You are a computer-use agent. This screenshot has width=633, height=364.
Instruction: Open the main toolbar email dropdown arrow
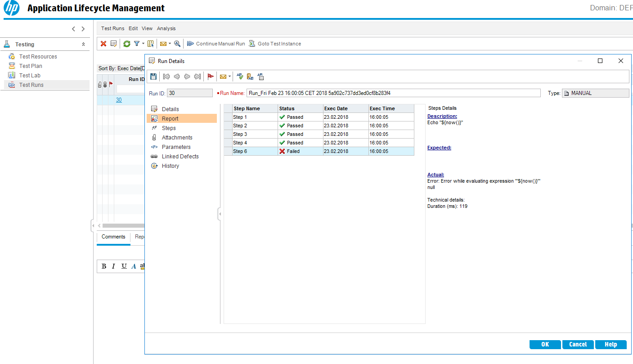click(170, 44)
